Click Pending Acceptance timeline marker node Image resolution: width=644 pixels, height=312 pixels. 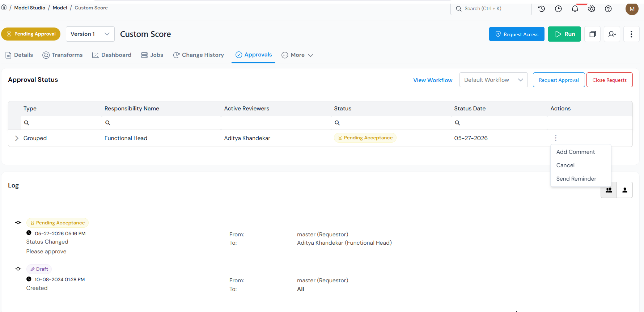18,223
